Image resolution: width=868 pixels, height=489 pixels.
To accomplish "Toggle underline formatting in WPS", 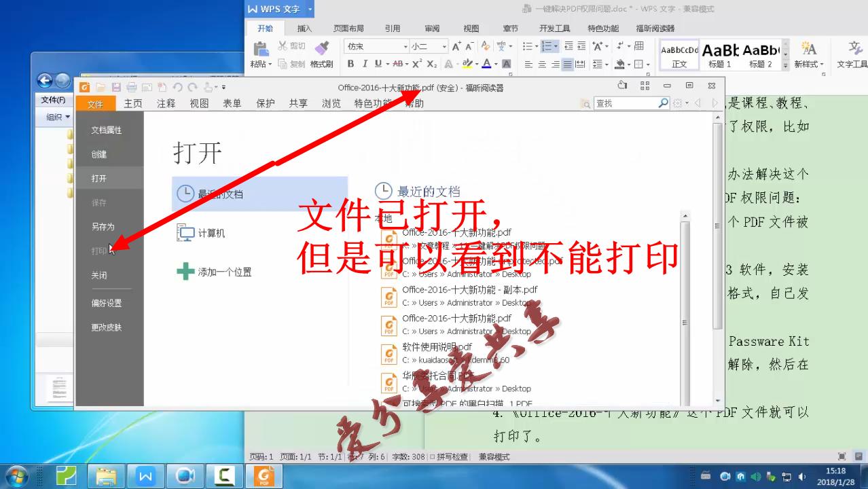I will pyautogui.click(x=379, y=62).
